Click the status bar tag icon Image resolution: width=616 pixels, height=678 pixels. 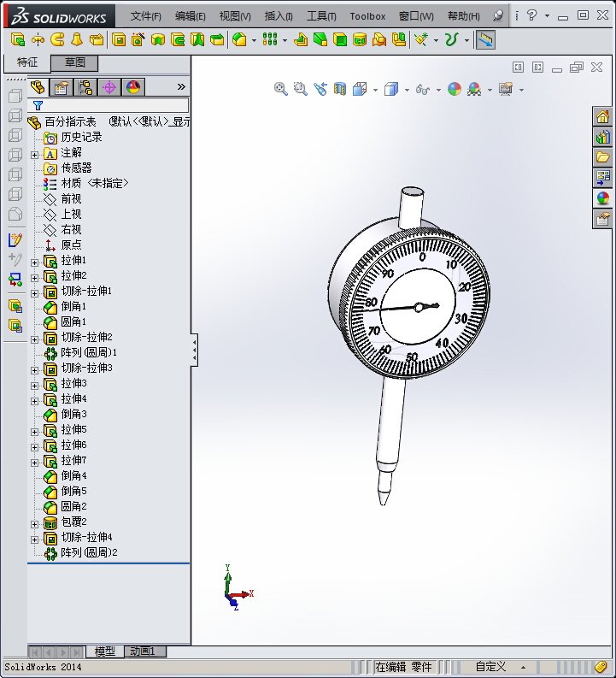pyautogui.click(x=601, y=666)
